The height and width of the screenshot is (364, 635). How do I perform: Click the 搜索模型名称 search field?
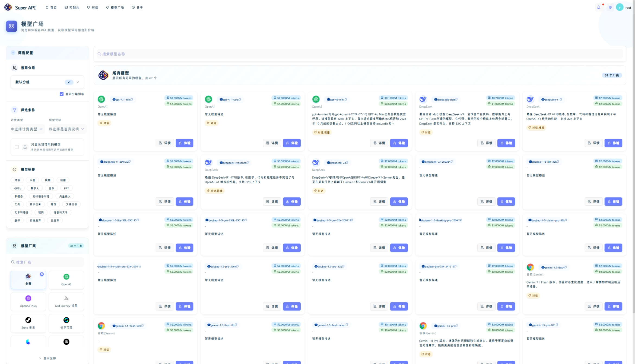(360, 54)
